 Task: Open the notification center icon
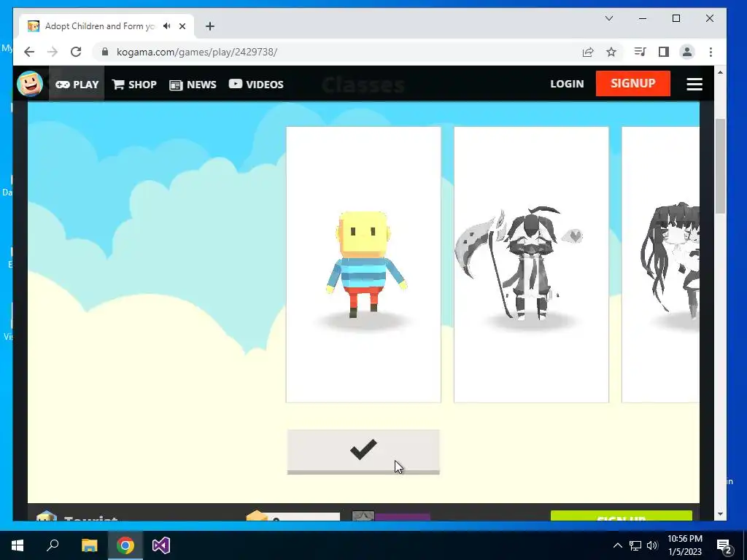pyautogui.click(x=724, y=546)
